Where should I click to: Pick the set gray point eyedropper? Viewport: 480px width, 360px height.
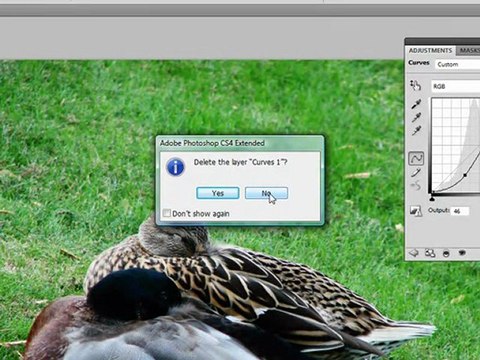point(416,117)
